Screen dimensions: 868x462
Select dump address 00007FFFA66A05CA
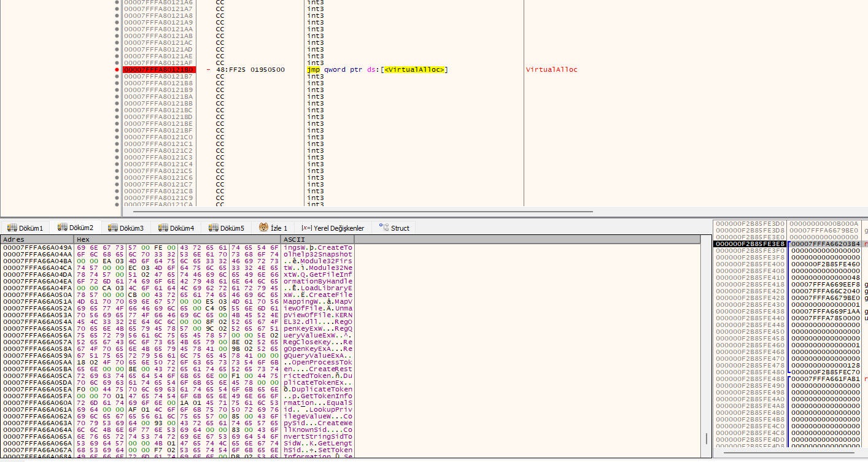click(37, 375)
